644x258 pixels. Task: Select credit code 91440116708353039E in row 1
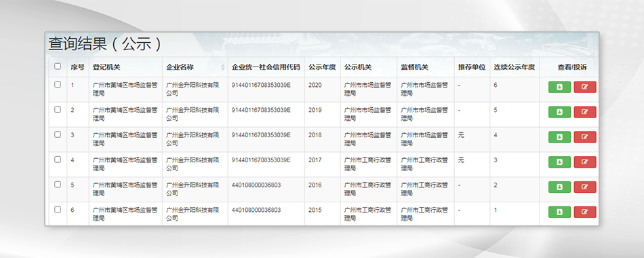pyautogui.click(x=261, y=85)
